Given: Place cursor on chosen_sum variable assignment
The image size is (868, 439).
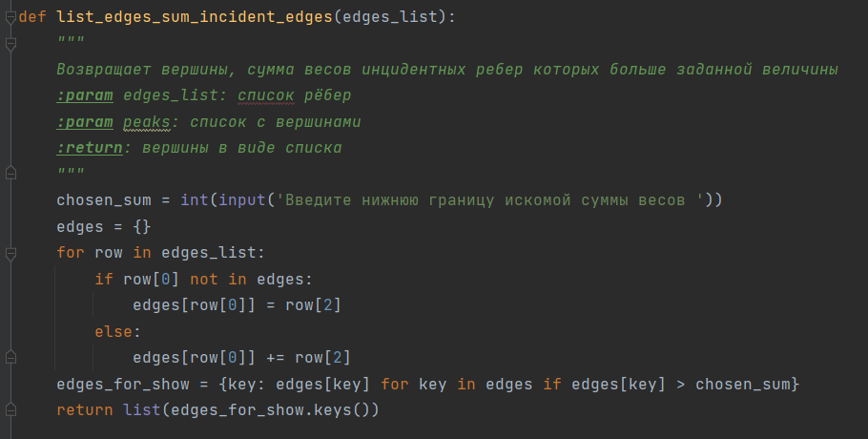Looking at the screenshot, I should 104,199.
